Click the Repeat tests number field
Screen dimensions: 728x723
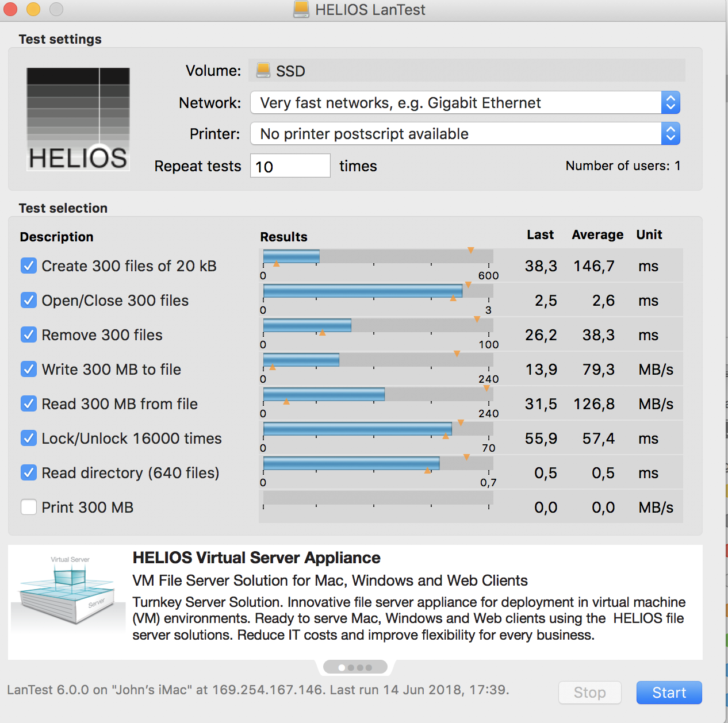tap(290, 166)
